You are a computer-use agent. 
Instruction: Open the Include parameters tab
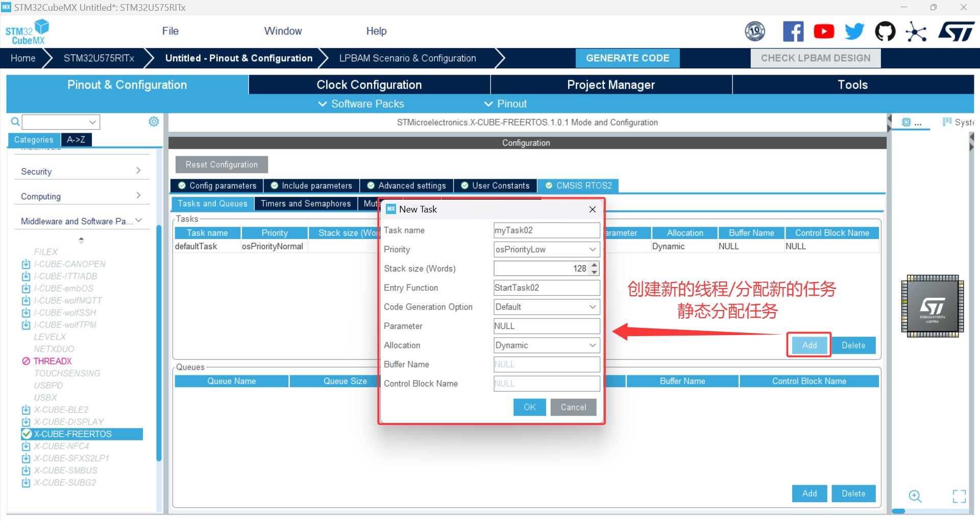click(x=311, y=185)
